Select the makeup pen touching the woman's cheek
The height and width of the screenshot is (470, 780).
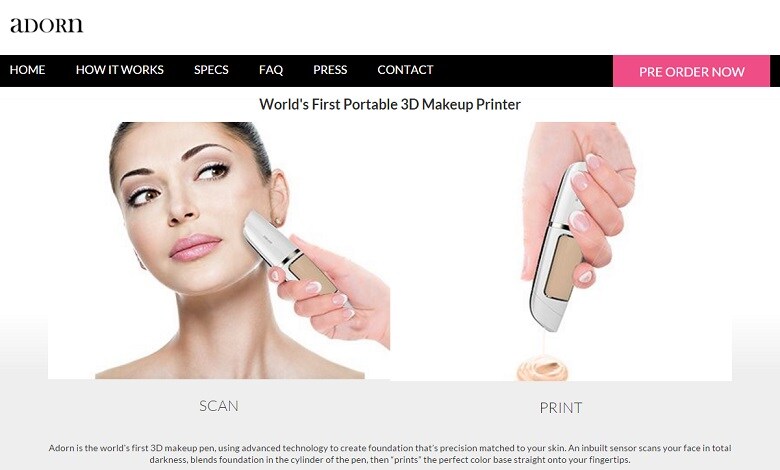[x=289, y=253]
